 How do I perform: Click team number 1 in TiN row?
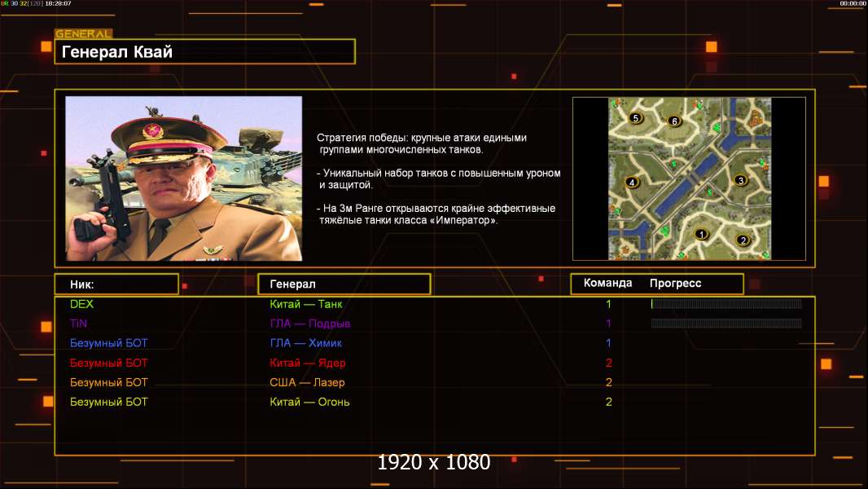(x=608, y=324)
